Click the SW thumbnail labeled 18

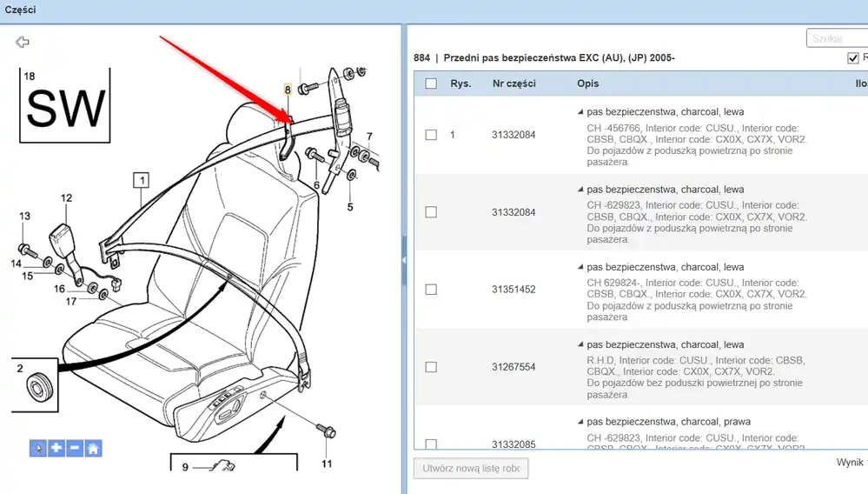point(65,107)
